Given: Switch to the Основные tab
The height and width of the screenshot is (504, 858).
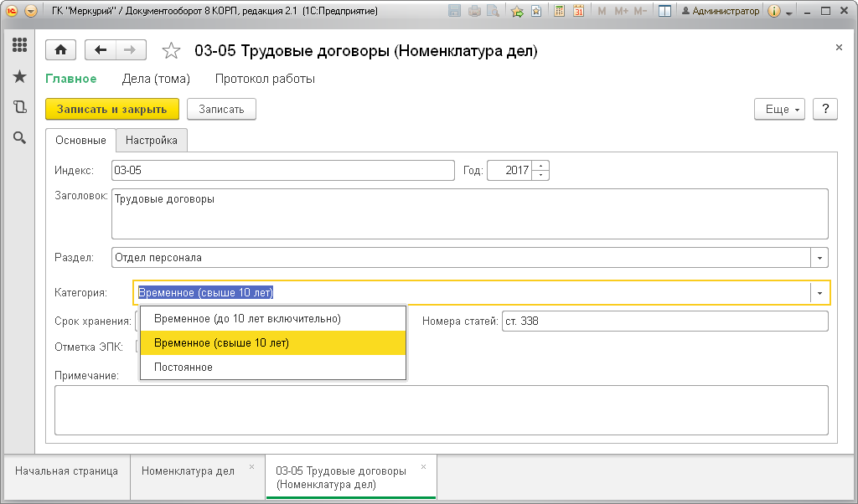Looking at the screenshot, I should tap(80, 141).
